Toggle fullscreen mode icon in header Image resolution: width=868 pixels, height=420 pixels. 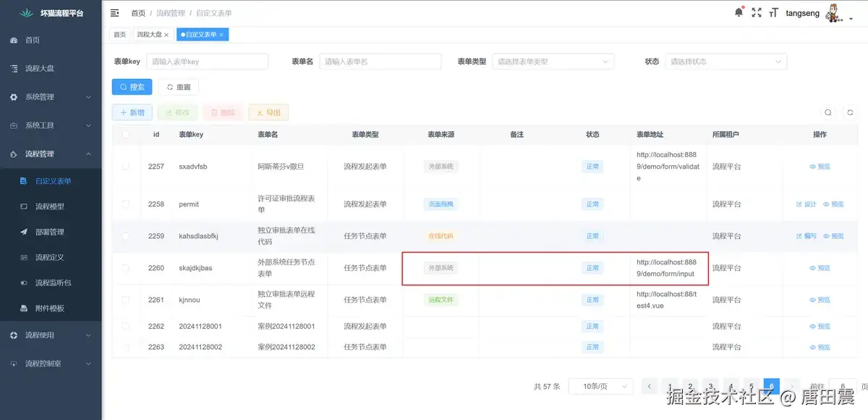pyautogui.click(x=757, y=12)
